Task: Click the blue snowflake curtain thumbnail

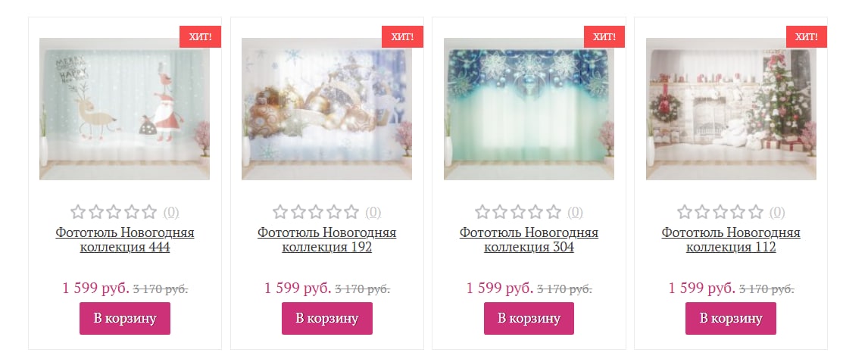Action: tap(529, 109)
